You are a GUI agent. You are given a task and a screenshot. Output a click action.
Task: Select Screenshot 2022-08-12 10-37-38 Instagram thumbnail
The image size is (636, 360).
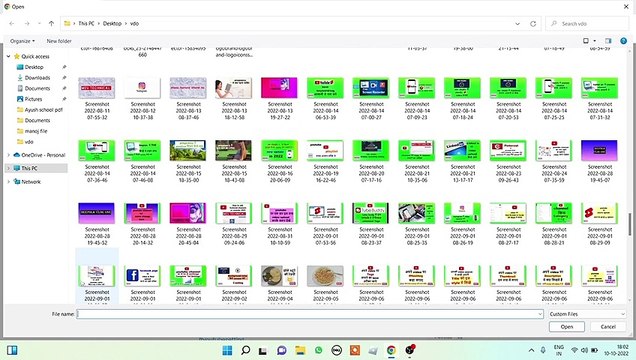pyautogui.click(x=142, y=88)
